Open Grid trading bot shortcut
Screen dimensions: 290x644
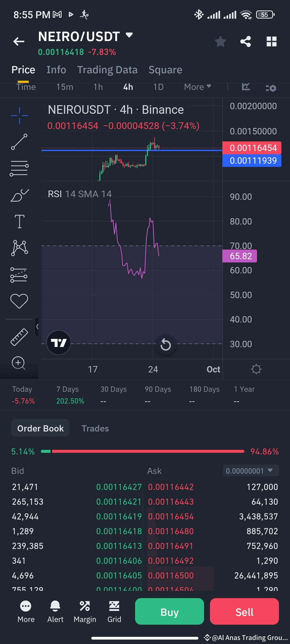click(114, 612)
